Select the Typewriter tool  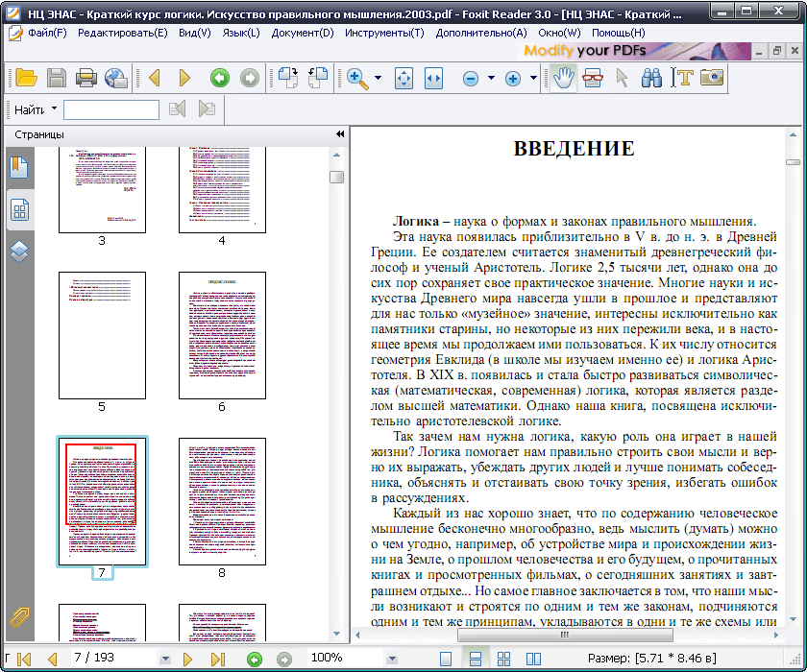click(683, 79)
